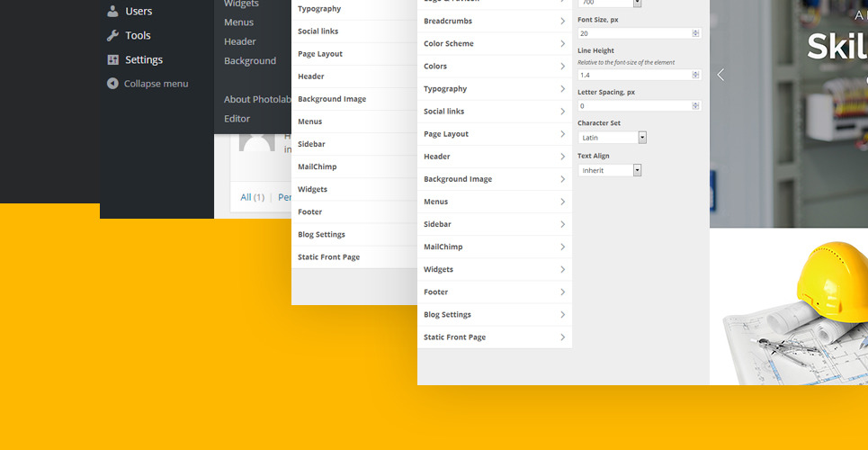Open the Text Align dropdown showing Inherit
The image size is (868, 450).
(x=610, y=170)
